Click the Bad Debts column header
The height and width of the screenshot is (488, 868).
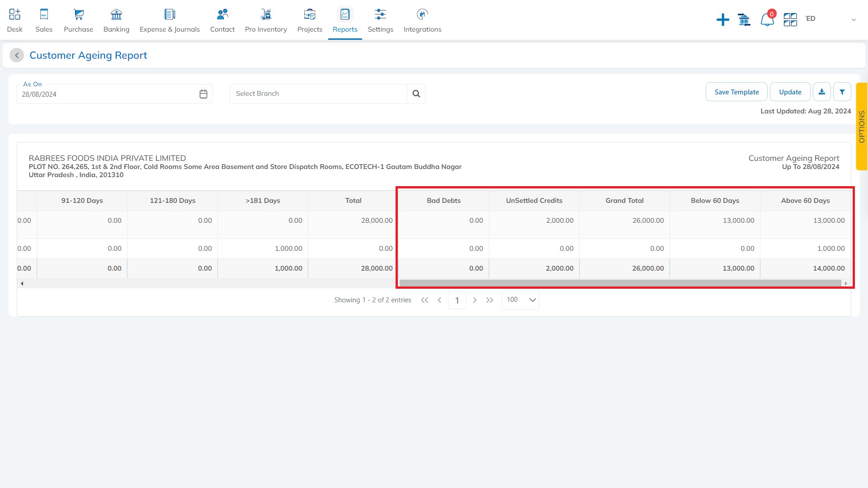(x=443, y=201)
